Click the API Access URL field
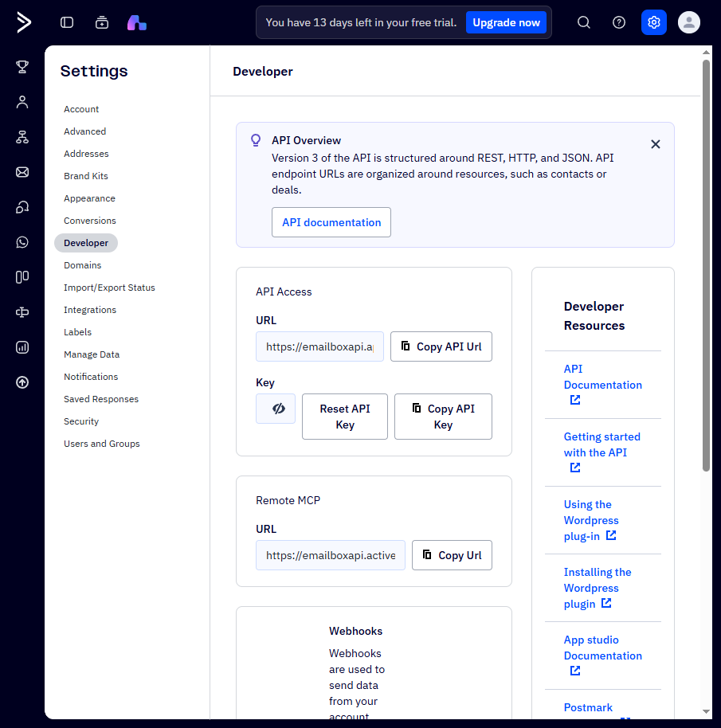This screenshot has width=721, height=728. pos(320,346)
